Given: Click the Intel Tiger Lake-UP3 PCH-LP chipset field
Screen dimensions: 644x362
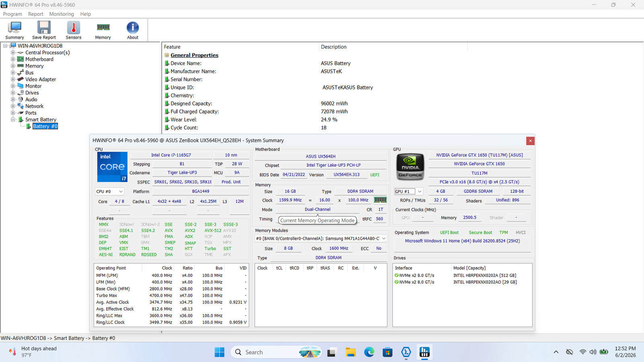Looking at the screenshot, I should 333,165.
